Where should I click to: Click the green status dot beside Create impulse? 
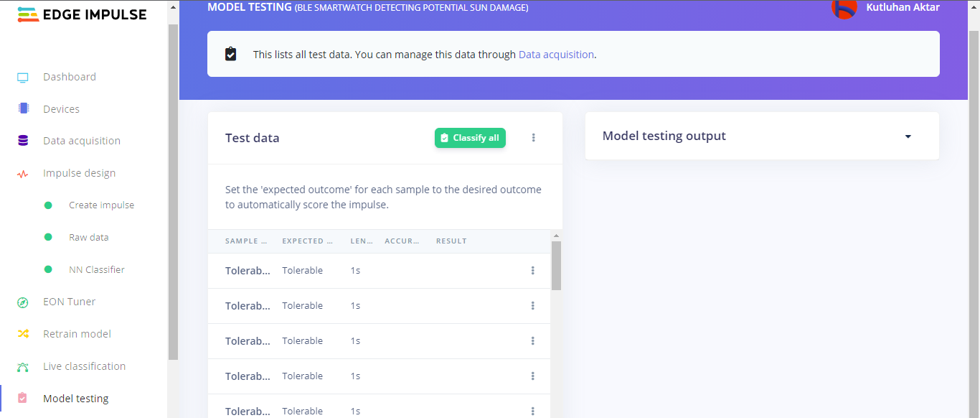[x=48, y=205]
